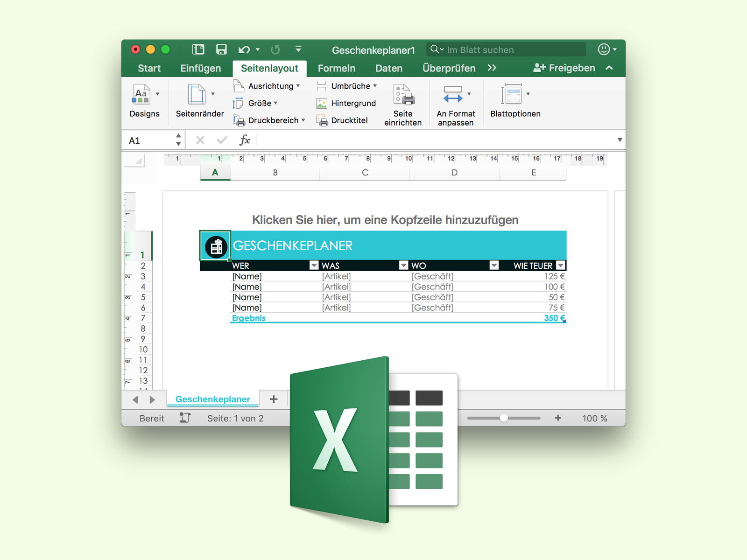
Task: Click the zoom in plus button
Action: [558, 418]
